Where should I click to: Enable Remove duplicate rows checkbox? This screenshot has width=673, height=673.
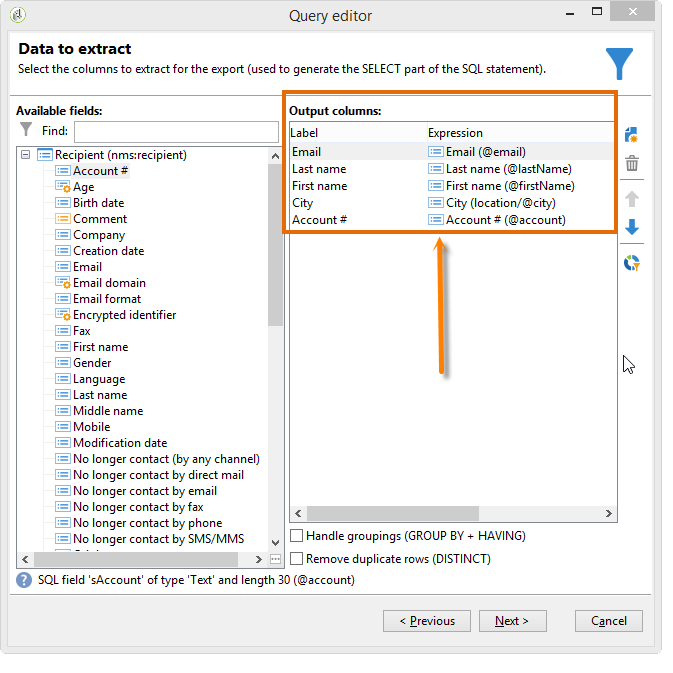[296, 558]
